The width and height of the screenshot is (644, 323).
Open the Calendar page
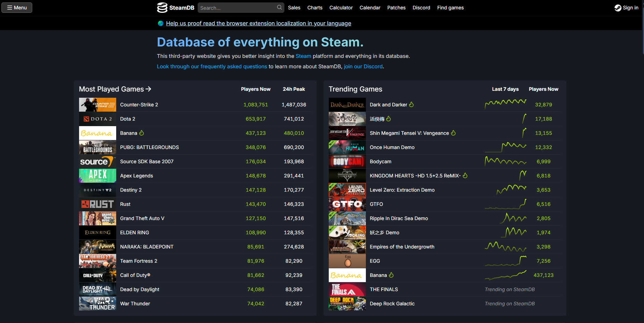(370, 8)
